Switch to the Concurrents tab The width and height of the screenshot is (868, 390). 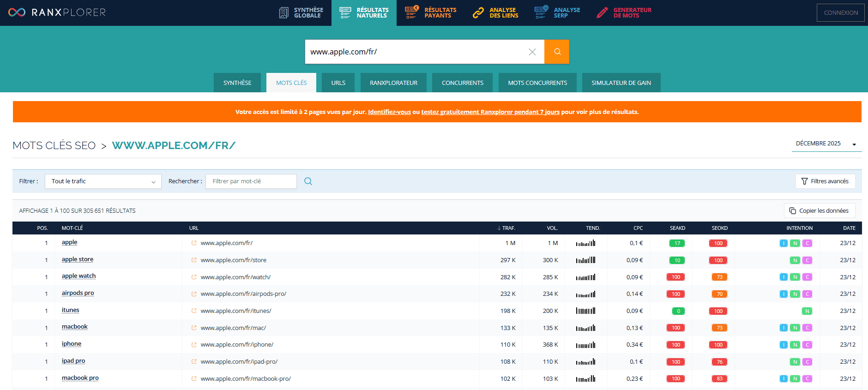(462, 83)
